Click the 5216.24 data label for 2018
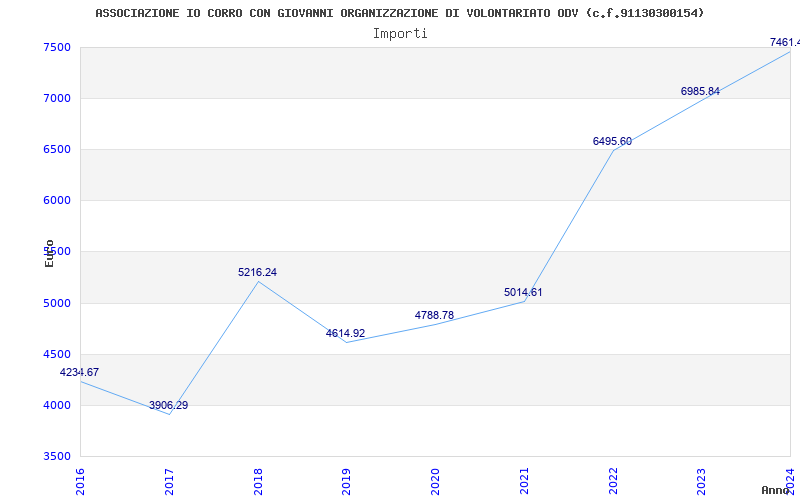The image size is (800, 500). (x=258, y=272)
